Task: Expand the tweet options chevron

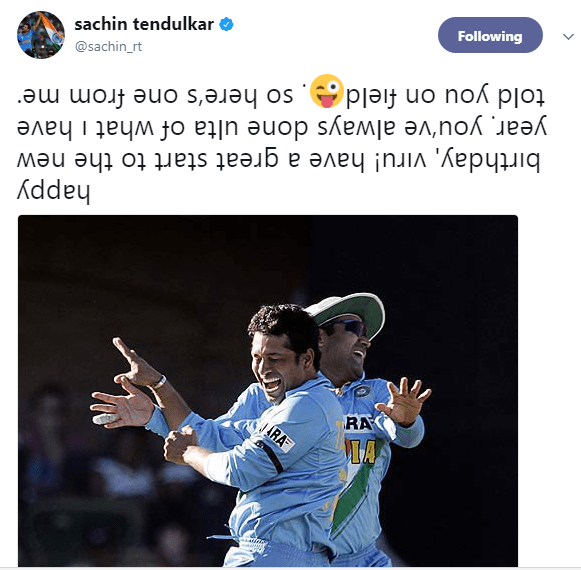Action: tap(568, 36)
